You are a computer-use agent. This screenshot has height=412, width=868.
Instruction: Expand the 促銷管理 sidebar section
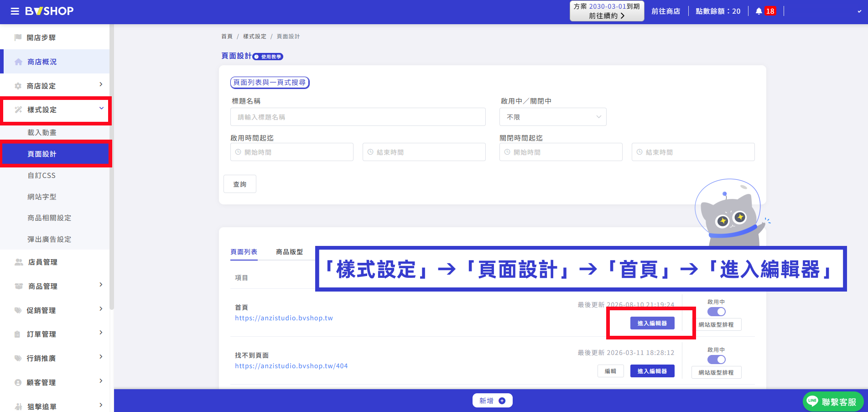pyautogui.click(x=101, y=309)
